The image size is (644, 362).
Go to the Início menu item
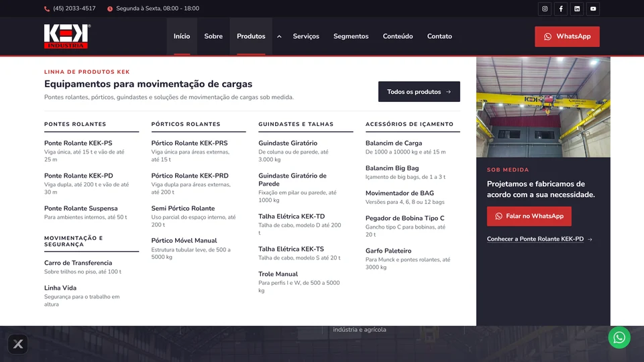coord(182,36)
